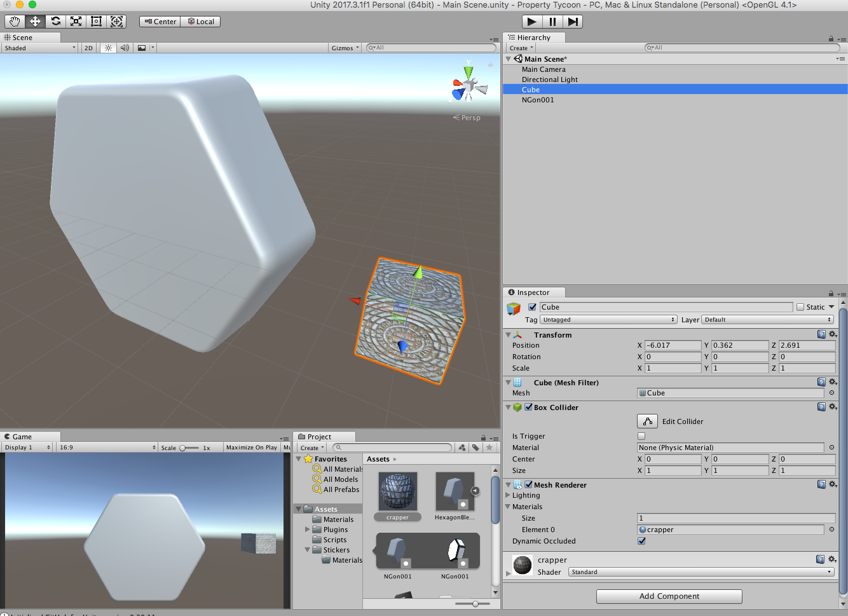Select the Rect transform tool
Viewport: 848px width, 616px height.
(x=97, y=22)
